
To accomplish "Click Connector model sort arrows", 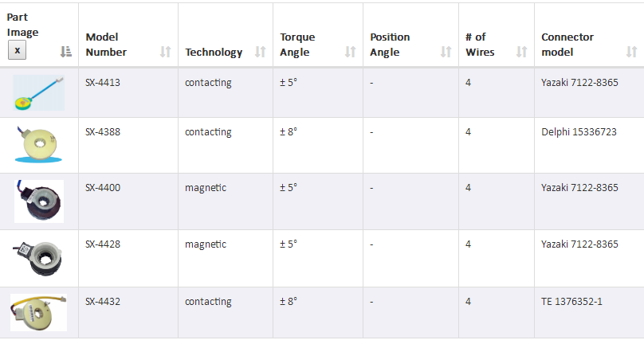I will [x=632, y=51].
